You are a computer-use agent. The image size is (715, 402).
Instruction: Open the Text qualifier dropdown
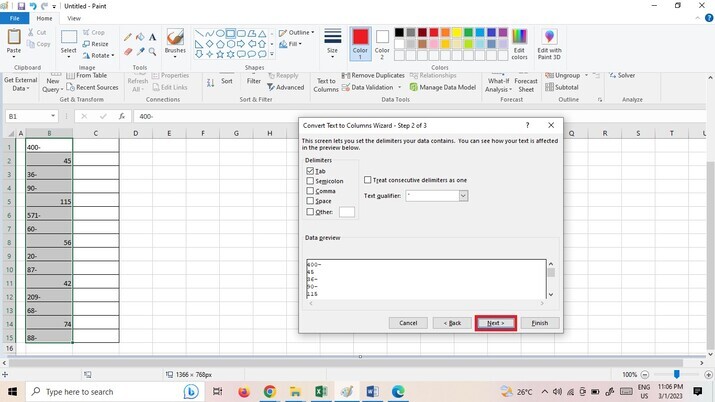tap(463, 196)
